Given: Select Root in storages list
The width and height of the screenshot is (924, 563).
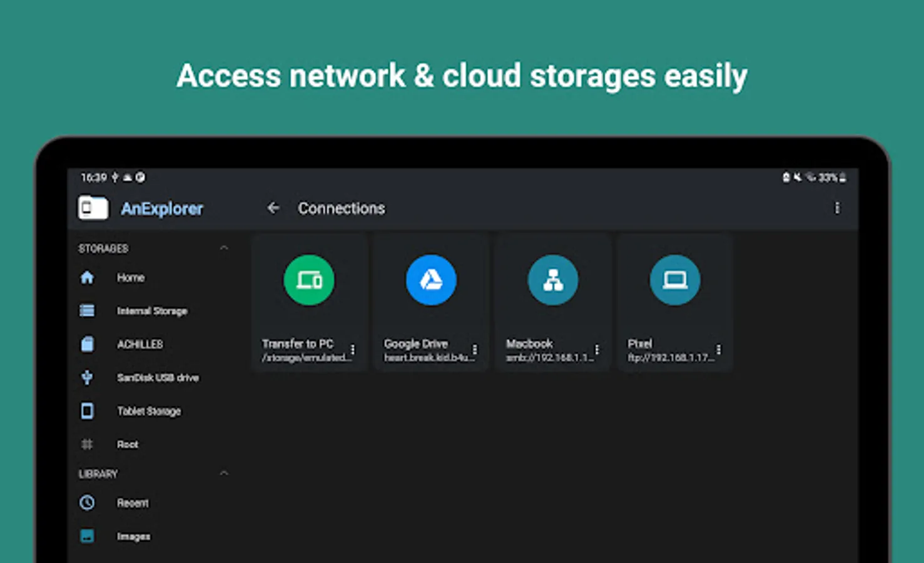Looking at the screenshot, I should pos(127,444).
